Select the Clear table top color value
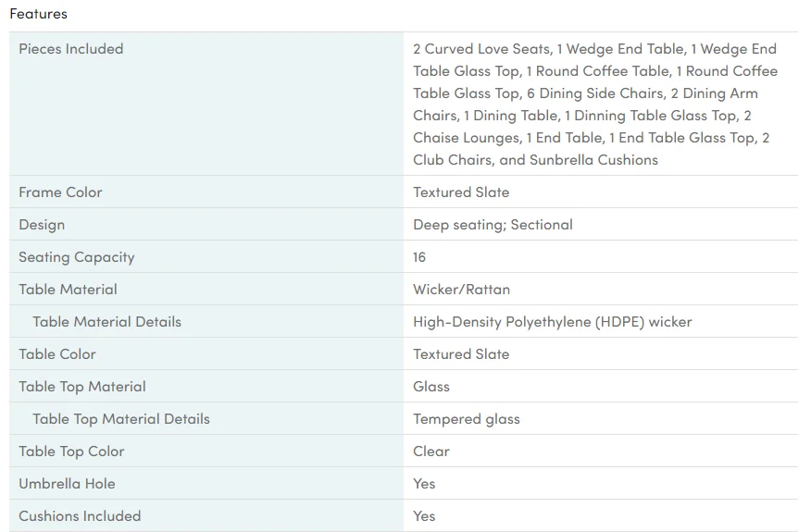This screenshot has width=811, height=532. pyautogui.click(x=431, y=452)
